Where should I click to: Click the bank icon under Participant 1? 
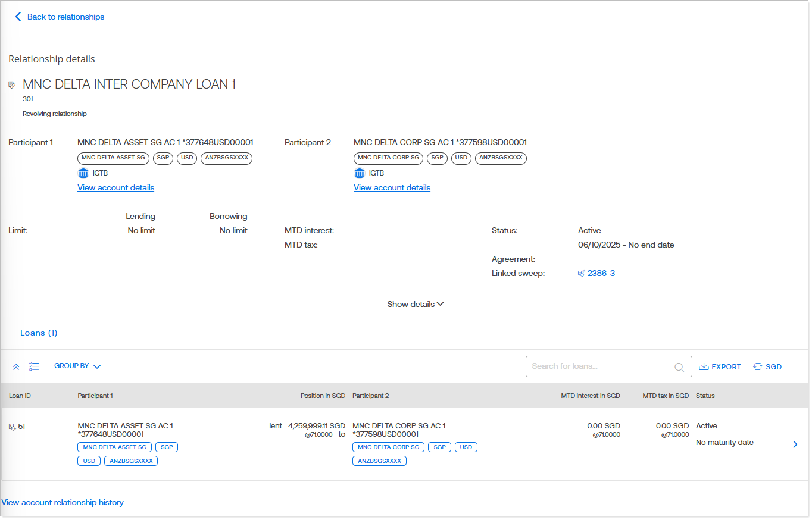[83, 173]
